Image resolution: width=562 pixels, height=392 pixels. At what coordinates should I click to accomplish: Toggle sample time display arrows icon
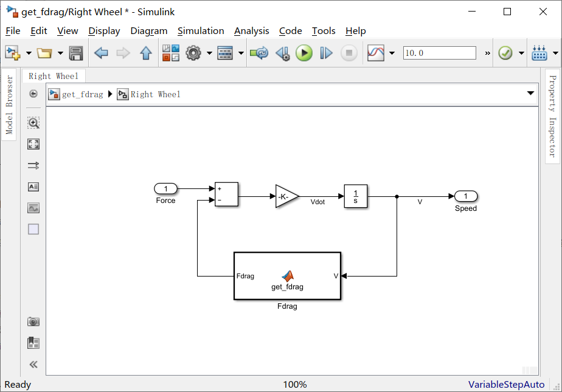(x=33, y=165)
